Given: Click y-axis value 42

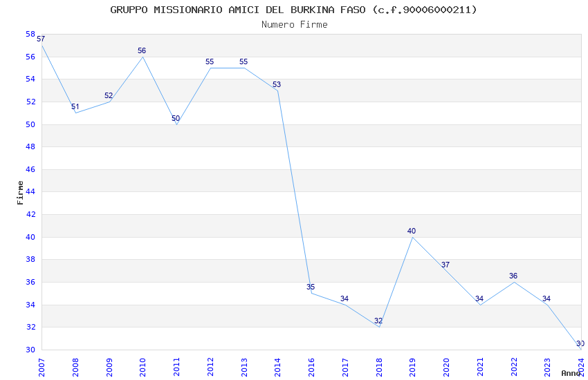Looking at the screenshot, I should click(x=30, y=214).
